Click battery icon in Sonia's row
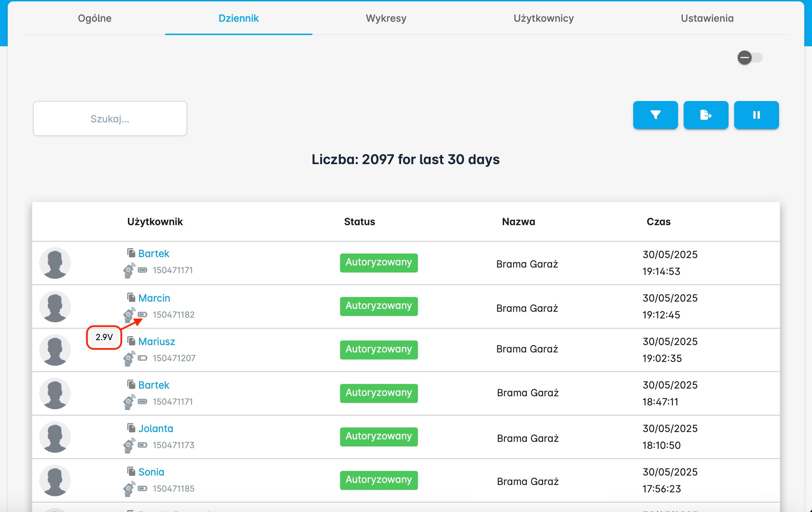The width and height of the screenshot is (812, 512). click(x=142, y=488)
